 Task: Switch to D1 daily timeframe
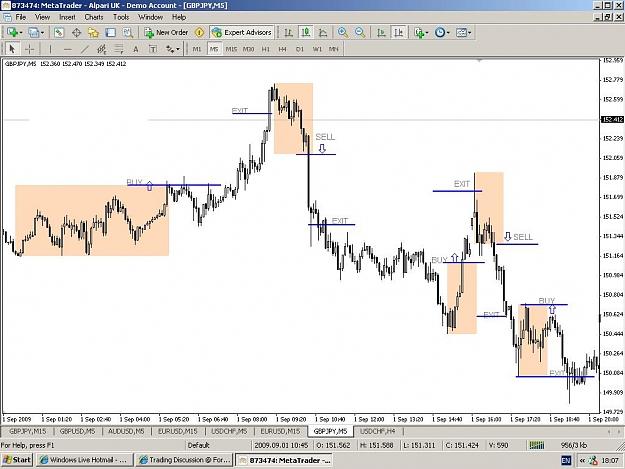[300, 49]
